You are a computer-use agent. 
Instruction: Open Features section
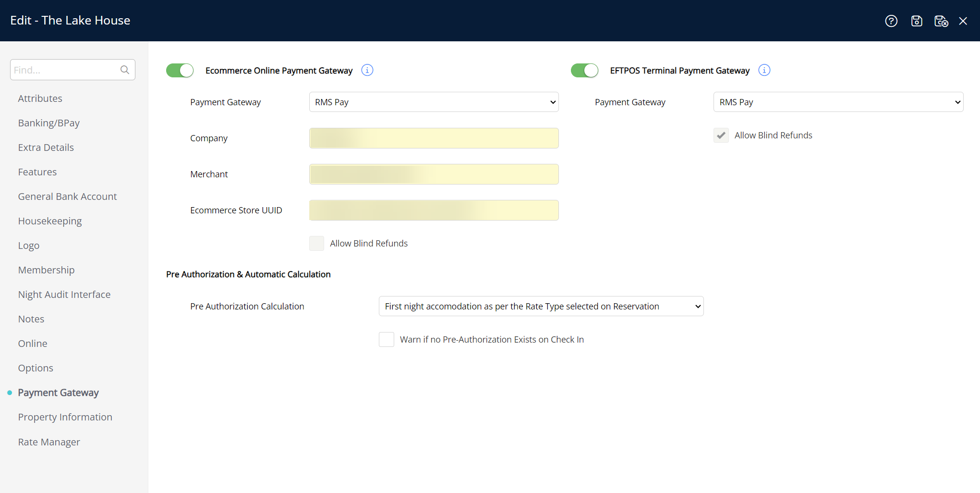click(37, 172)
